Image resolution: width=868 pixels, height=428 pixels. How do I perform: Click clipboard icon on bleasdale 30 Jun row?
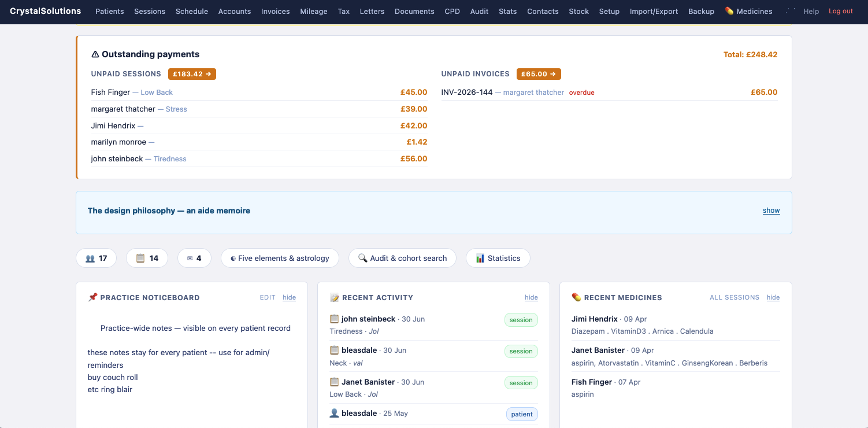tap(334, 350)
